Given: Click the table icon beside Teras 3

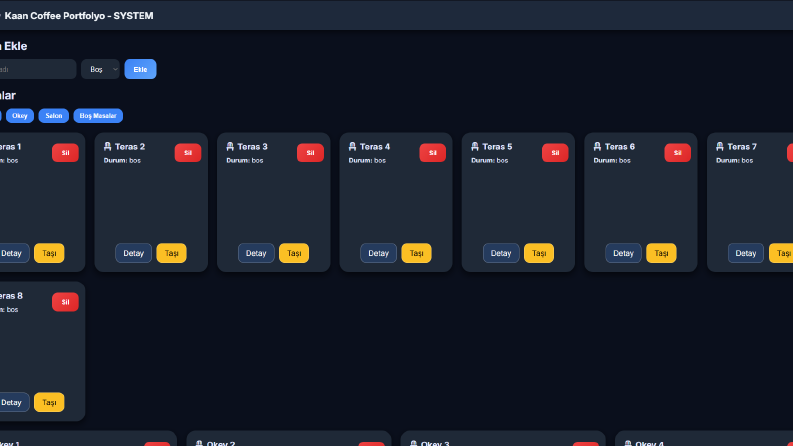Looking at the screenshot, I should [230, 147].
